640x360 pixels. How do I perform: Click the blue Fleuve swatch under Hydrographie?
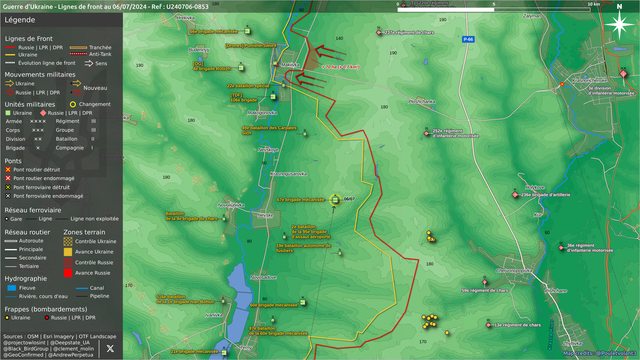point(11,288)
